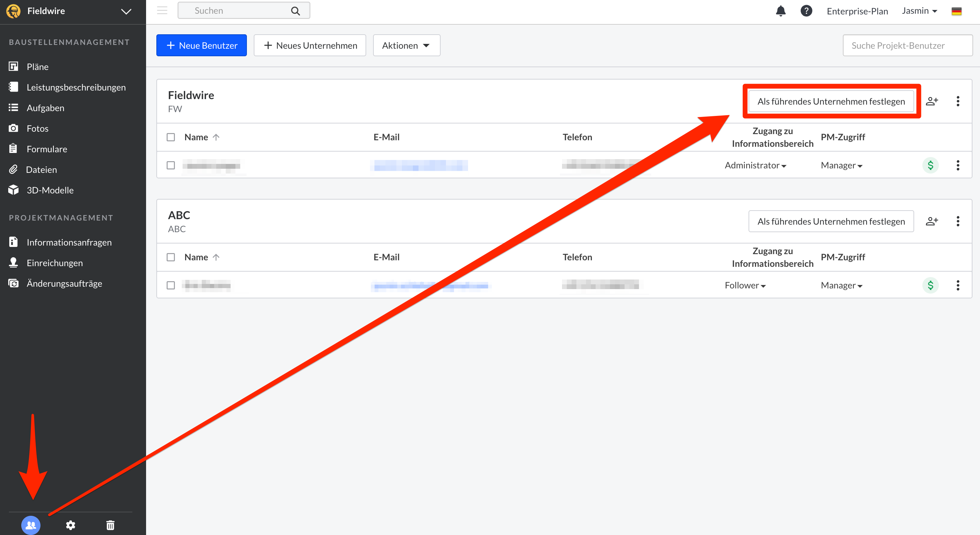Click blurred email link in Fieldwire row
Viewport: 980px width, 535px height.
420,165
